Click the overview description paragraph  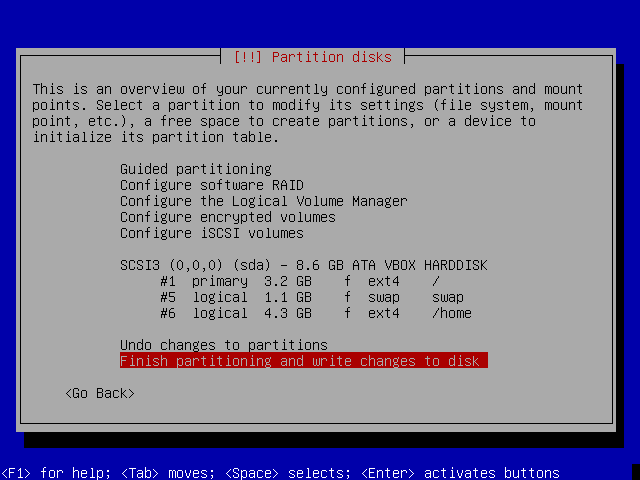point(307,113)
